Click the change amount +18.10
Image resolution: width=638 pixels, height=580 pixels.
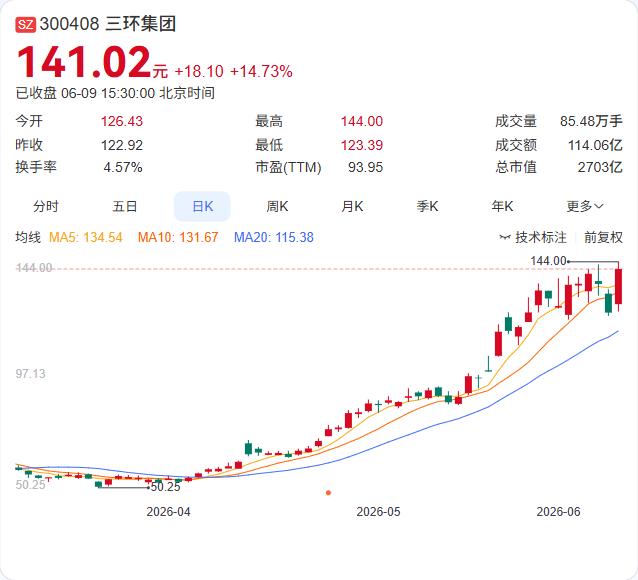coord(199,72)
